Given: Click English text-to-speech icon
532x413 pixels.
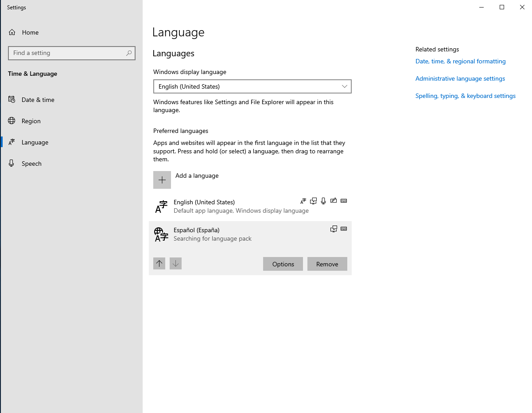Looking at the screenshot, I should point(313,201).
